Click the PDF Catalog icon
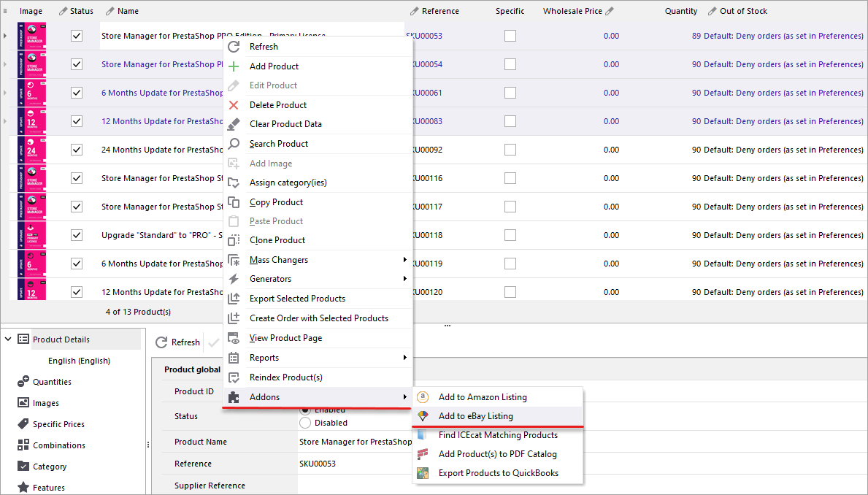 [423, 454]
